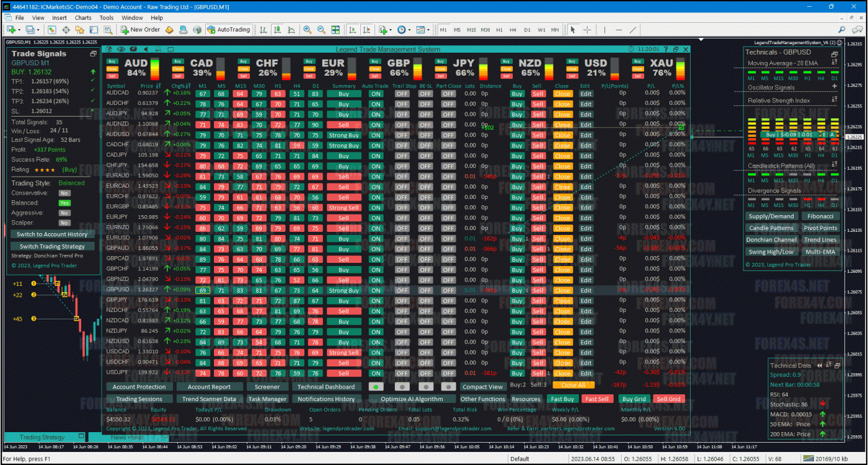This screenshot has height=465, width=868.
Task: Select the vertical line drawing tool
Action: (x=604, y=29)
